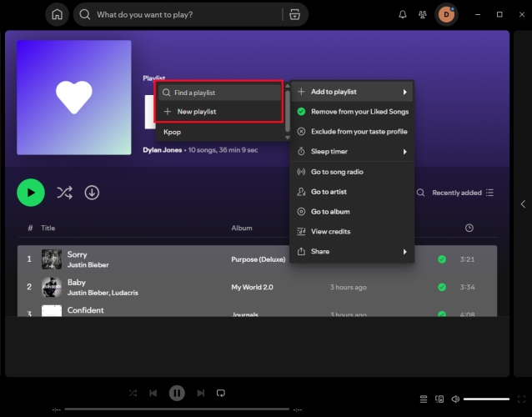Search within the playlist songs
The height and width of the screenshot is (417, 532).
pos(420,193)
